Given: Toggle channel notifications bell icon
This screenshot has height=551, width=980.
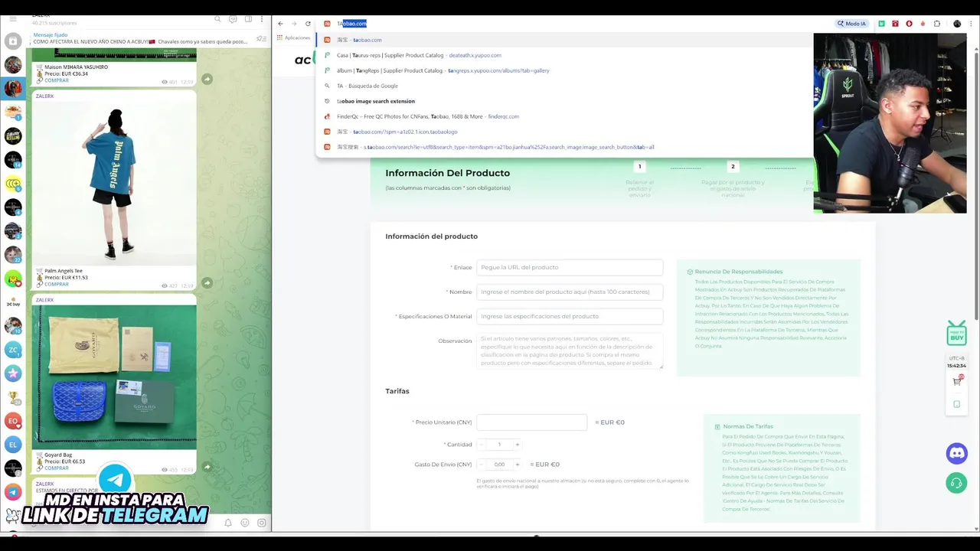Looking at the screenshot, I should (228, 523).
